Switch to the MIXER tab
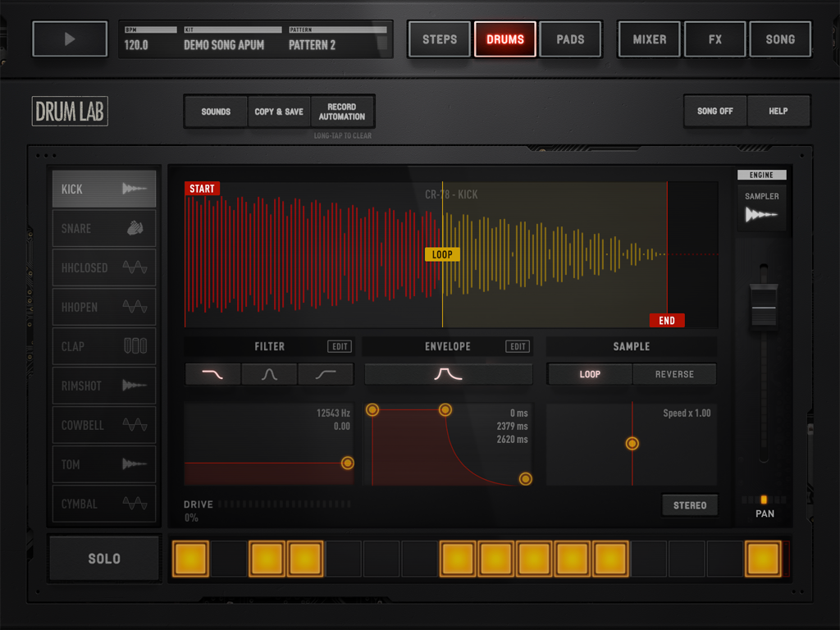The height and width of the screenshot is (630, 840). pyautogui.click(x=649, y=39)
